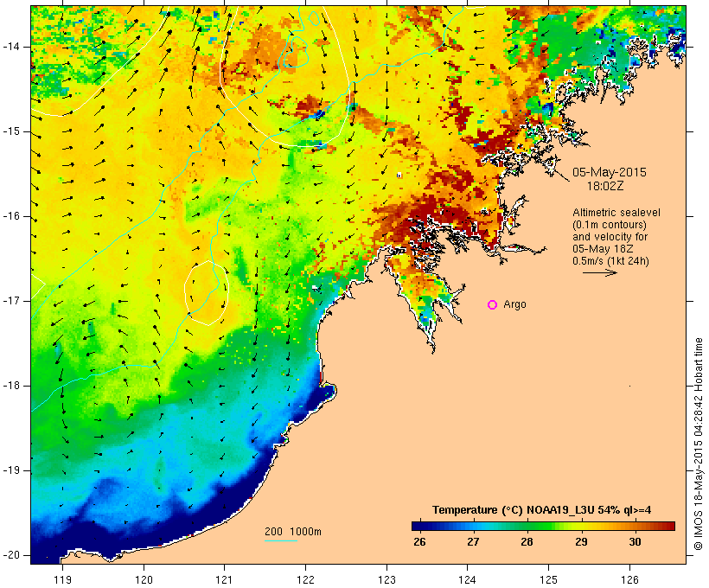The height and width of the screenshot is (588, 709).
Task: Click the '200 1000m' depth label
Action: pyautogui.click(x=293, y=532)
